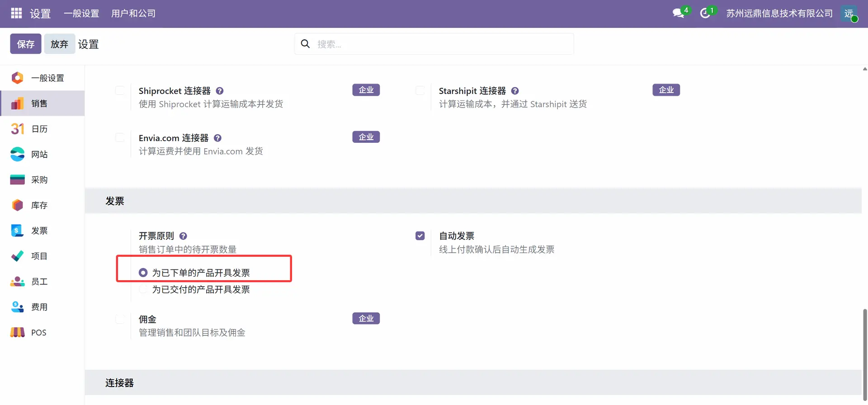Click the search magnifier icon

(x=306, y=44)
